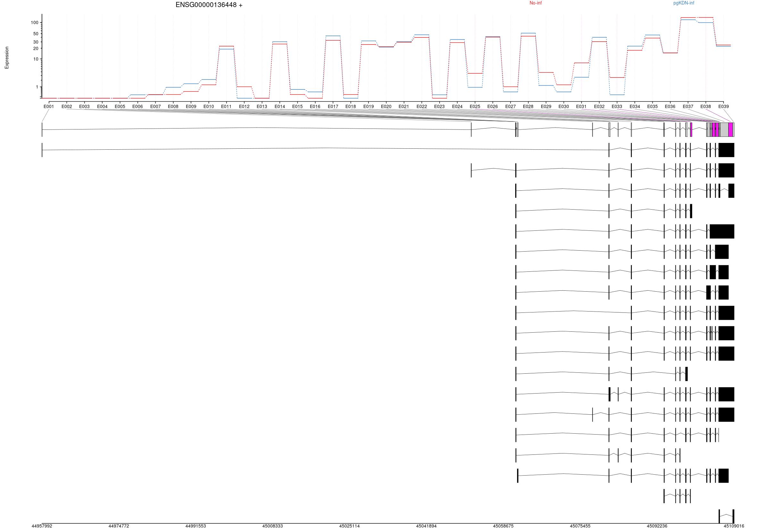The image size is (769, 532).
Task: Click exon label E015
Action: (298, 107)
